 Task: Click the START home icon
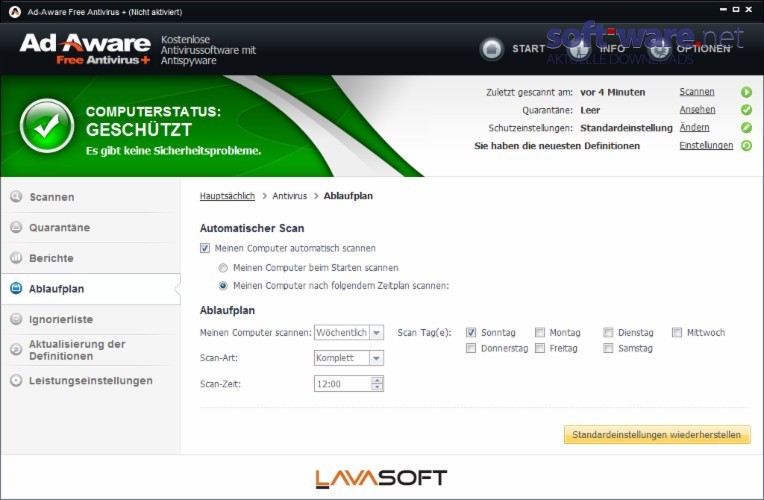492,49
